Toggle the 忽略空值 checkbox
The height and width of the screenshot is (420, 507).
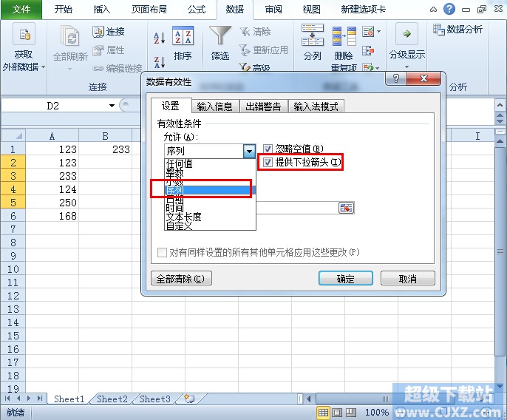pos(268,149)
